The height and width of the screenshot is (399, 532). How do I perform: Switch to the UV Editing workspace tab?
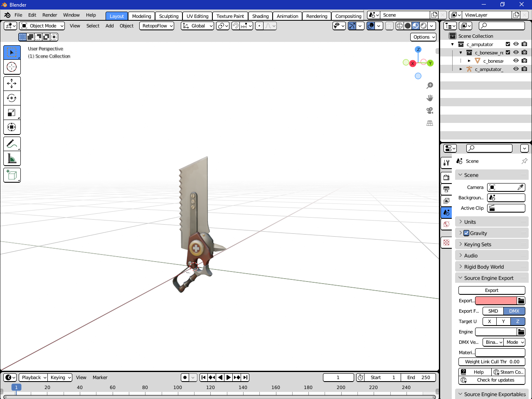tap(197, 16)
